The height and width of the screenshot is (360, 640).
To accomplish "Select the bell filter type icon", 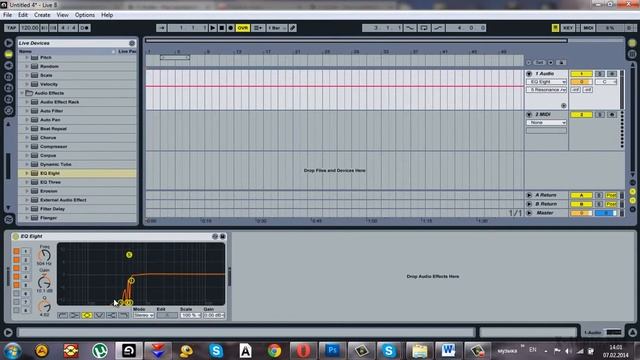I will tap(87, 316).
